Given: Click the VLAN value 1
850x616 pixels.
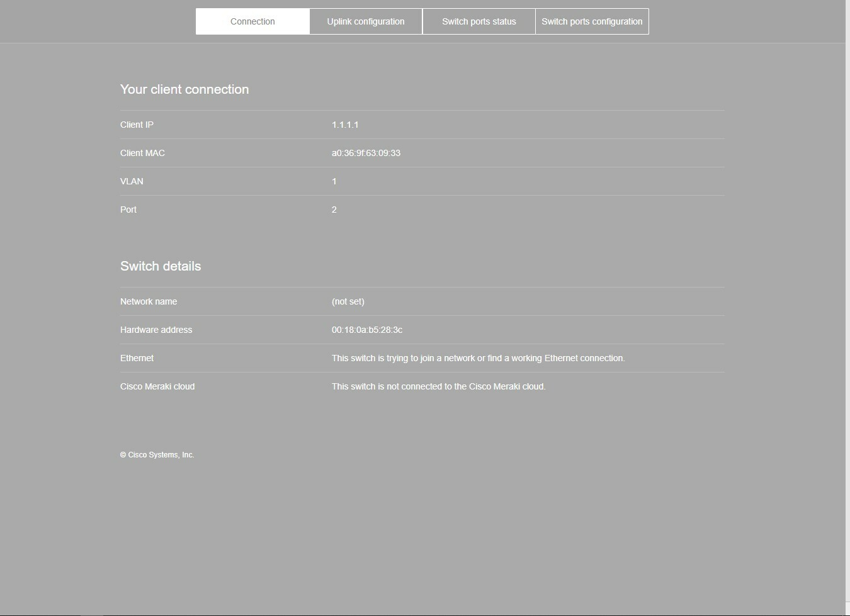Looking at the screenshot, I should (334, 181).
